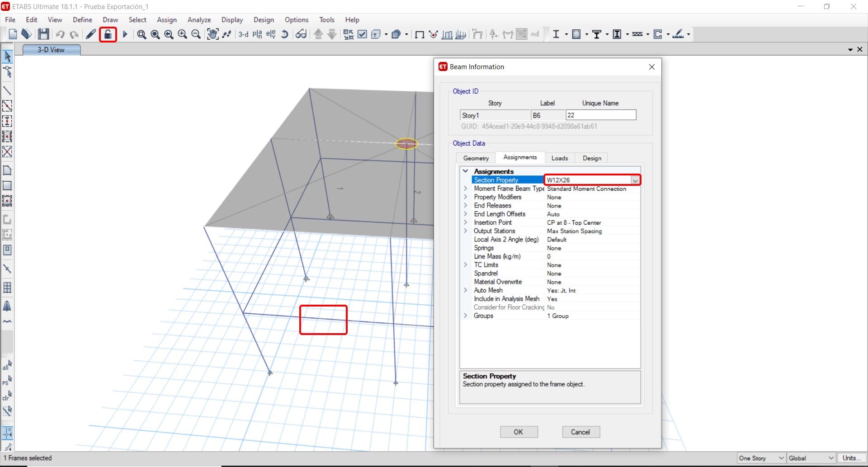
Task: Click Cancel in Beam Information dialog
Action: (x=580, y=432)
